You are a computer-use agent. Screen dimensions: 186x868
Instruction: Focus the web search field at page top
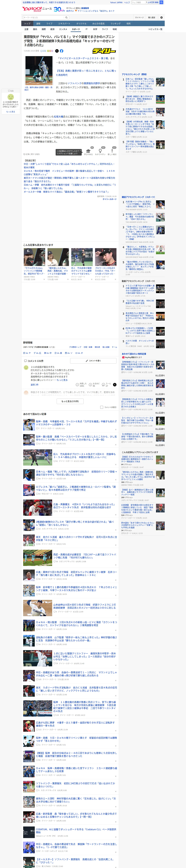(138, 2)
